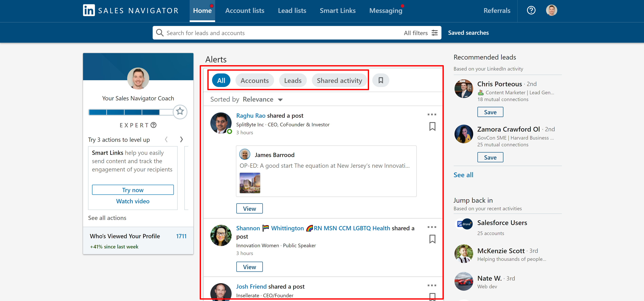Open All filters sliders icon

[x=435, y=33]
